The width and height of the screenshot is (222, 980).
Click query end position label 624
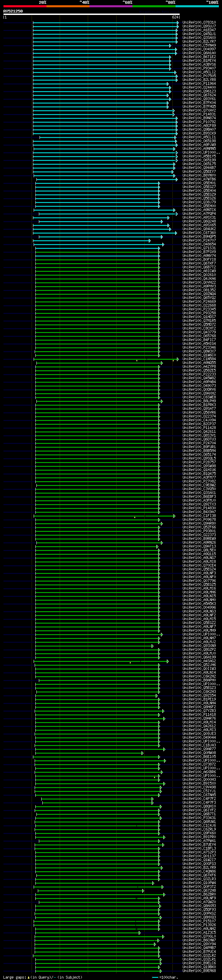coord(175,17)
